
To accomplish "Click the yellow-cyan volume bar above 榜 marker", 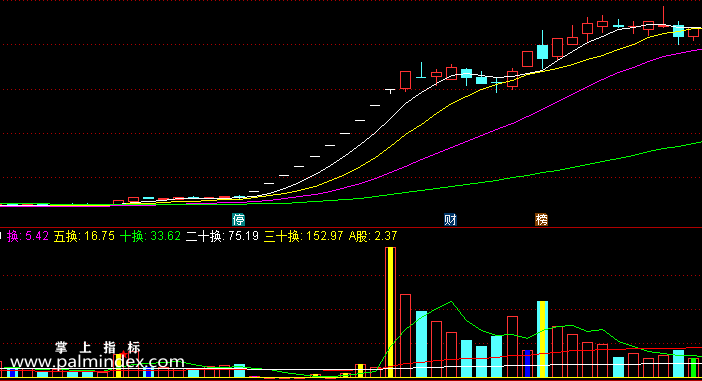I will coord(542,339).
